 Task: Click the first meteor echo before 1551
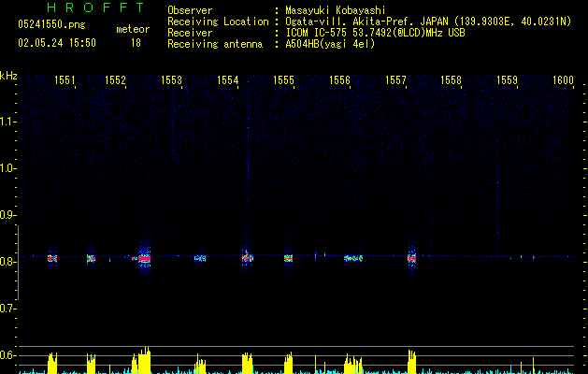point(52,258)
